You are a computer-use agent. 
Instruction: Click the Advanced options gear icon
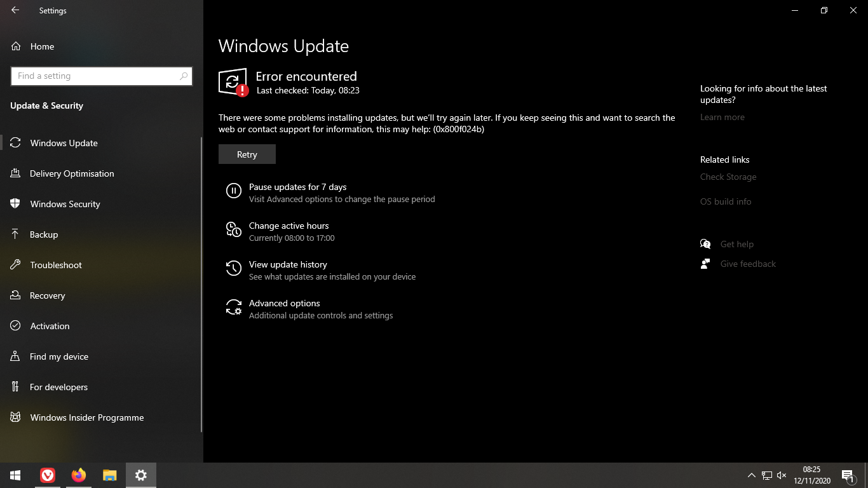233,308
